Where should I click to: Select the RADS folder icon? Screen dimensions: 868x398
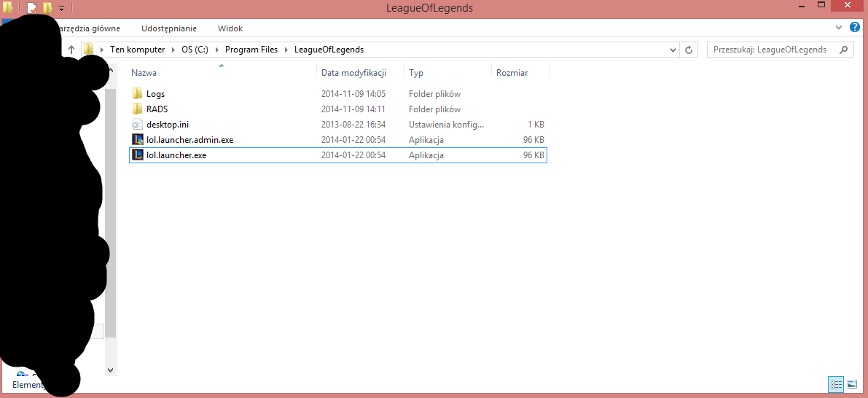pyautogui.click(x=138, y=109)
